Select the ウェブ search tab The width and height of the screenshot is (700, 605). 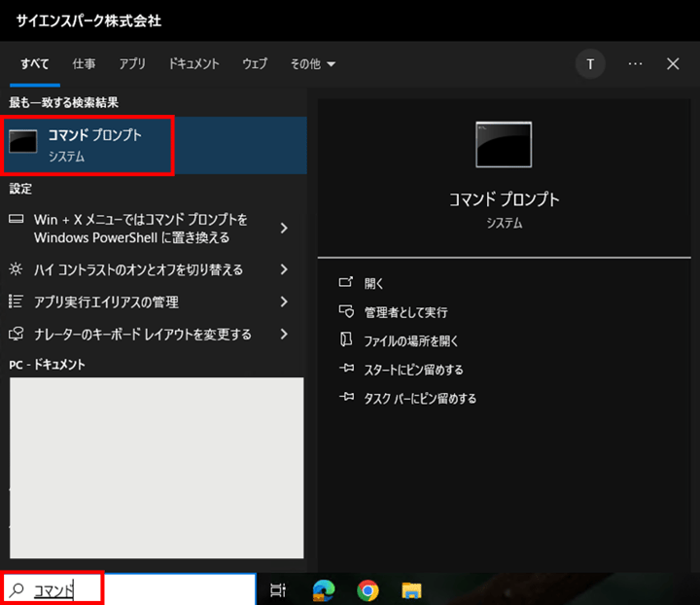[x=255, y=64]
